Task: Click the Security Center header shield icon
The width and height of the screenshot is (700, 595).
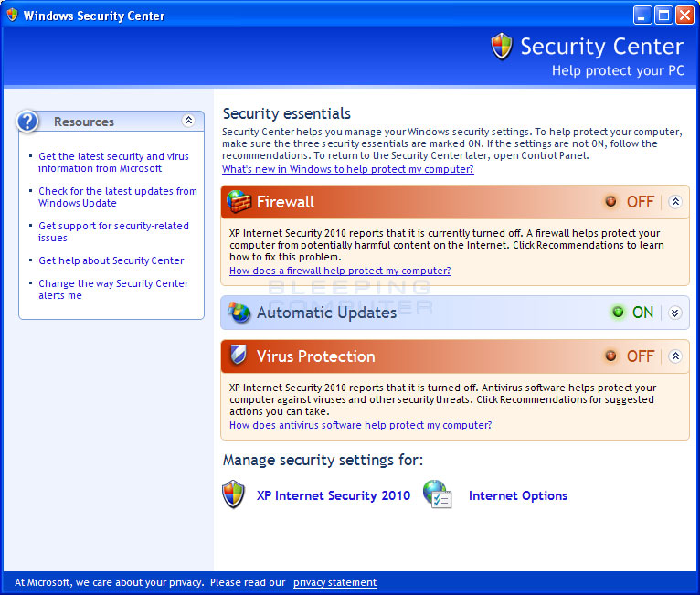Action: [502, 46]
